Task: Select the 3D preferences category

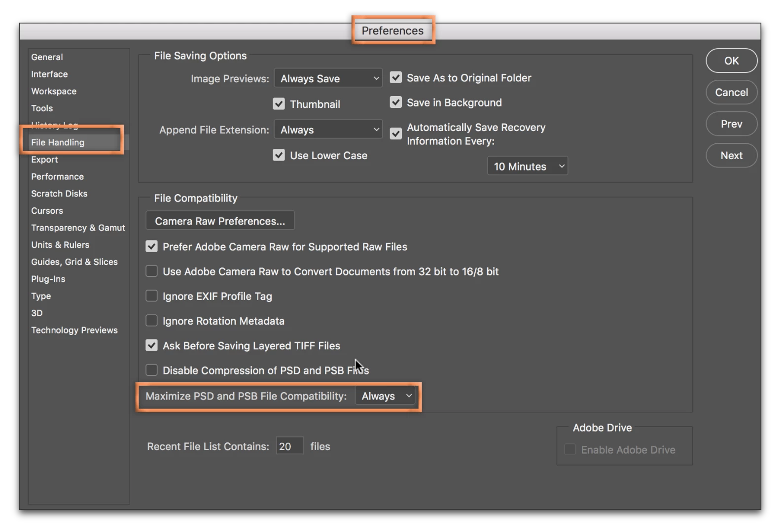Action: 37,313
